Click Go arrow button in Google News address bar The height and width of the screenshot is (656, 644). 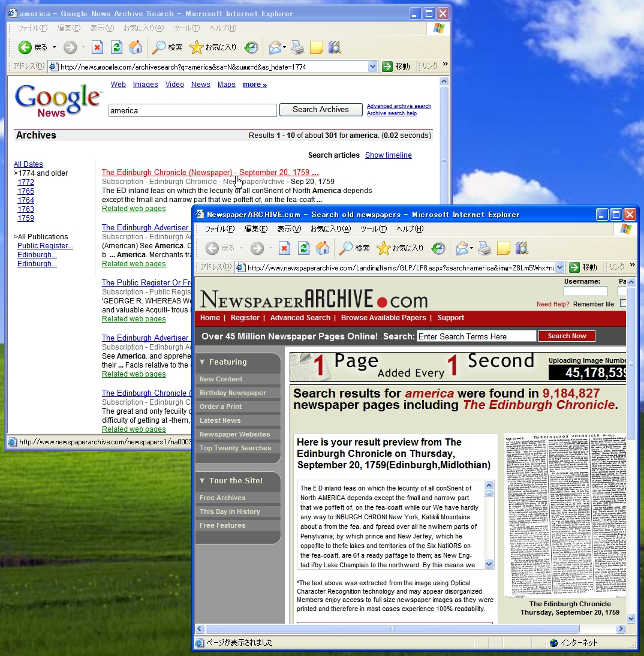[x=387, y=67]
